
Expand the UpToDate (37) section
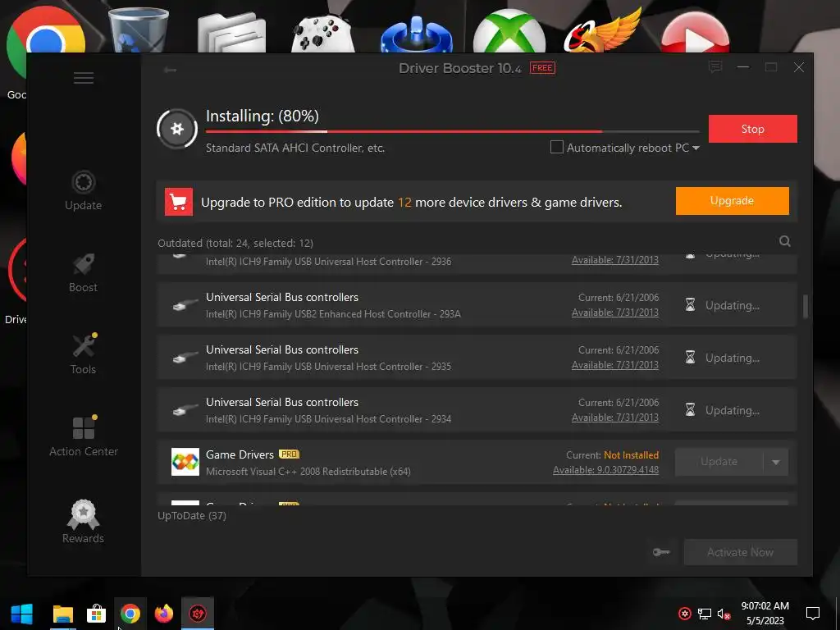(x=192, y=515)
